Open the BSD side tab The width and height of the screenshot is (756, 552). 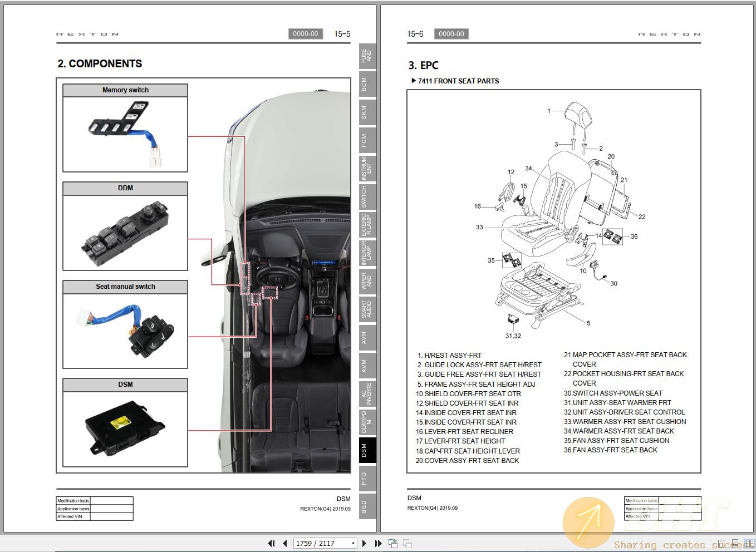[x=367, y=507]
